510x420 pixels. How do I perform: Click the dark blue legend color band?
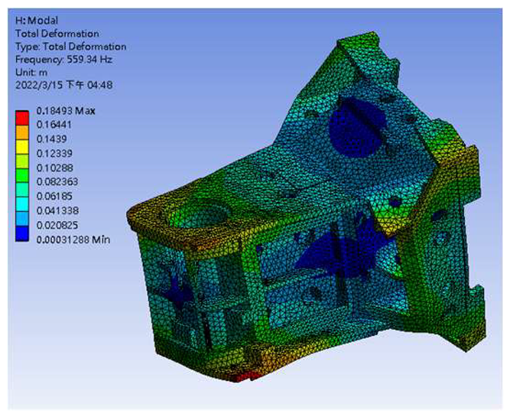coord(22,234)
